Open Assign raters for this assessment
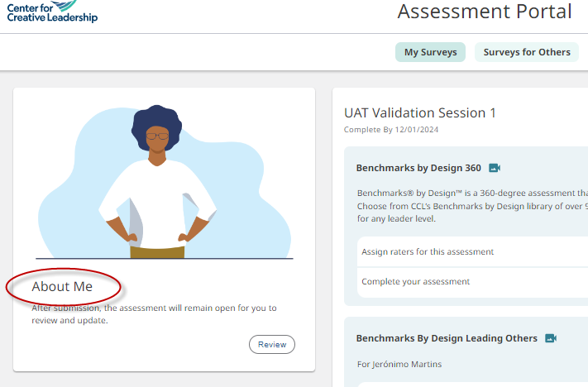This screenshot has height=387, width=588. pos(472,251)
